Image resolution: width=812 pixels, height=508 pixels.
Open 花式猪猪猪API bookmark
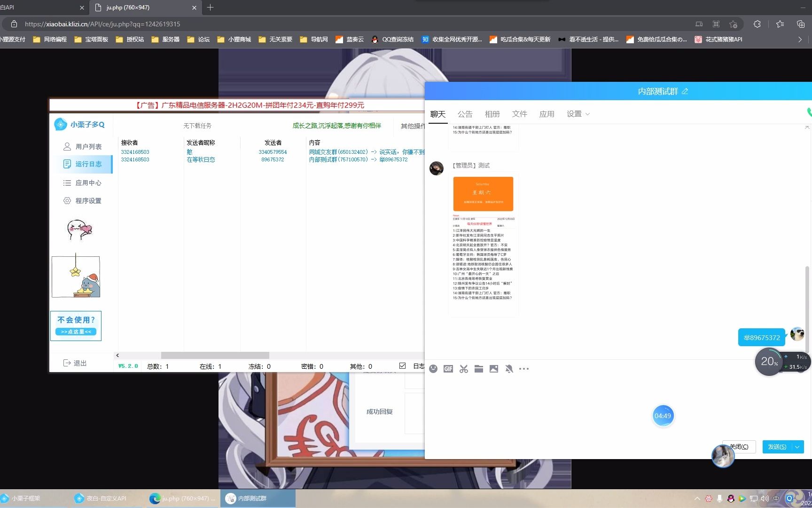(x=718, y=40)
